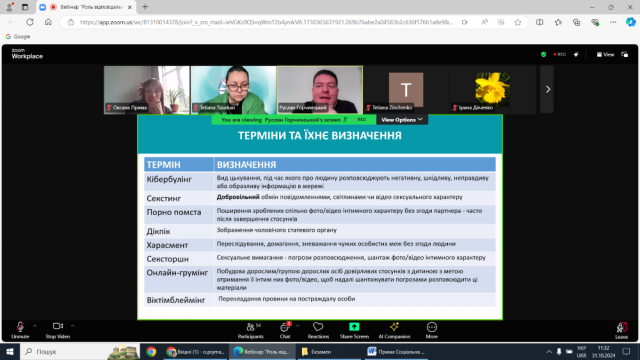640x360 pixels.
Task: Expand video settings arrow next to Stop Video
Action: pyautogui.click(x=73, y=326)
